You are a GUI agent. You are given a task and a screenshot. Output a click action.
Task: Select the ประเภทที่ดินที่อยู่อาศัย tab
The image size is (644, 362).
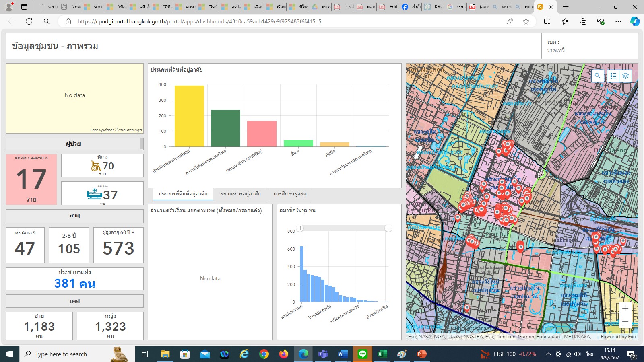pyautogui.click(x=183, y=194)
